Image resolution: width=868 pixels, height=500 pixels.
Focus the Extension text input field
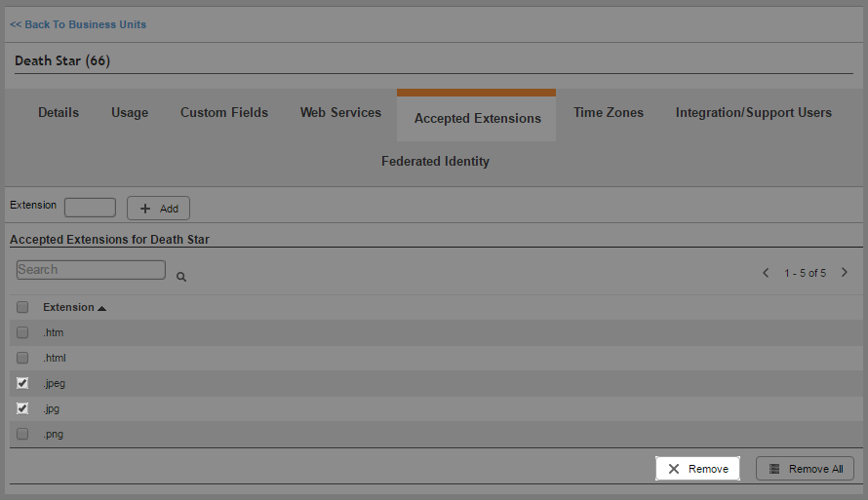point(90,208)
